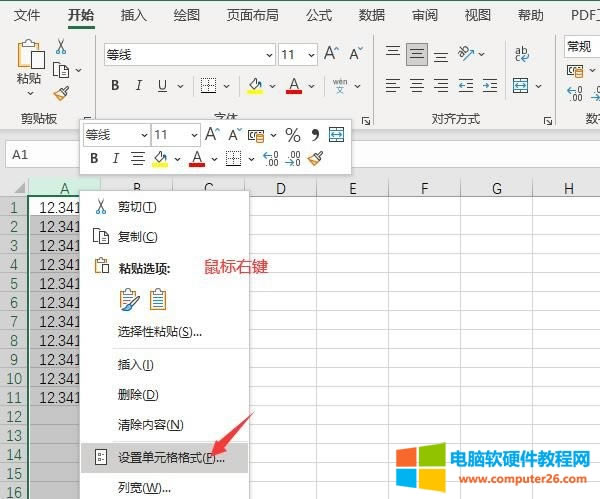Click the percent style icon in mini toolbar
This screenshot has width=600, height=499.
point(292,134)
